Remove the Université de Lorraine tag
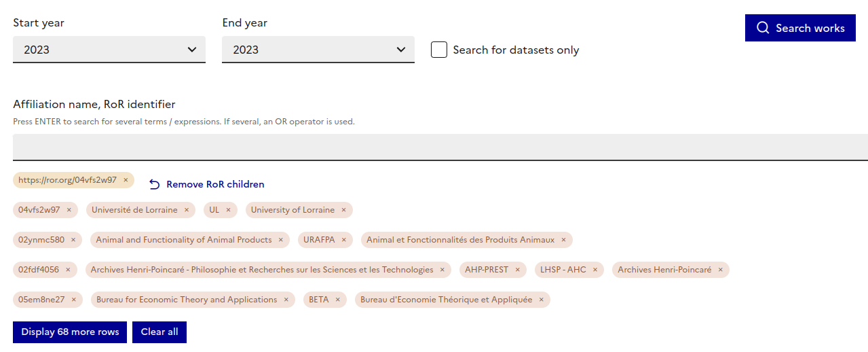 coord(187,210)
